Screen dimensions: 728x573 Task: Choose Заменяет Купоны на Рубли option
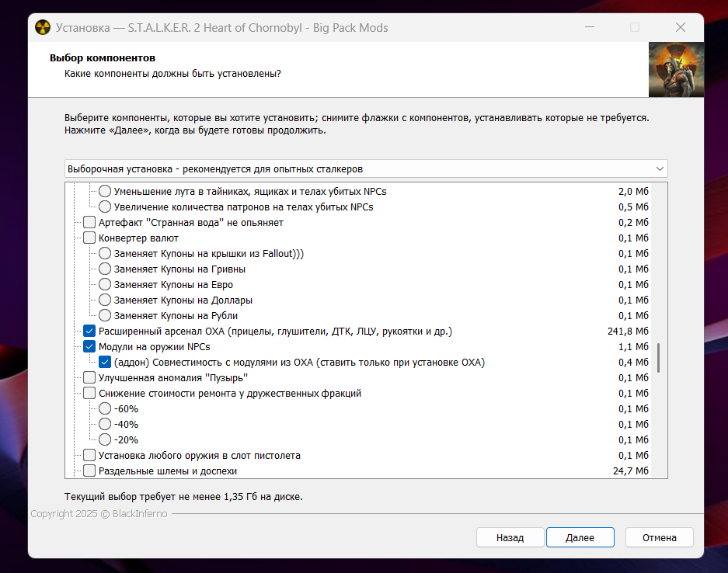pos(105,315)
